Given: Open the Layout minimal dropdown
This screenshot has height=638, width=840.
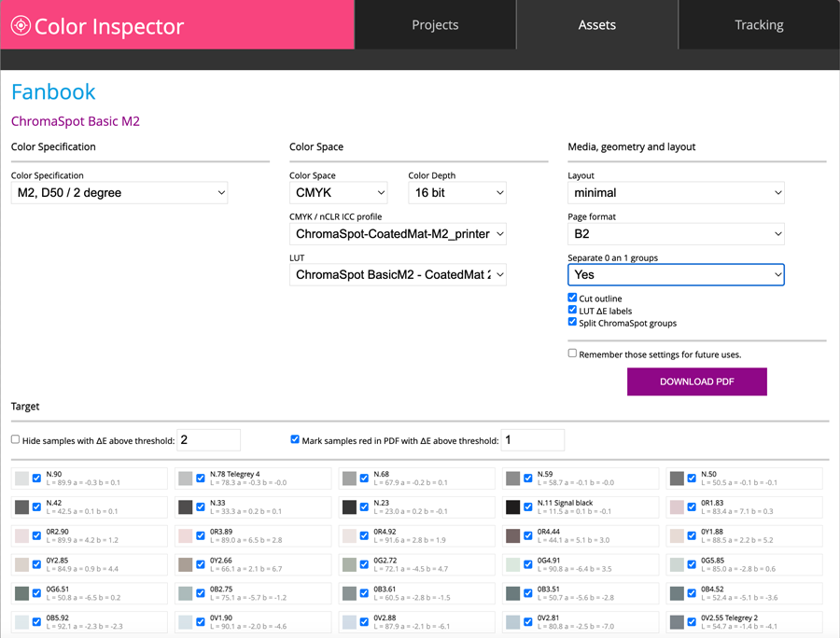Looking at the screenshot, I should [x=676, y=193].
